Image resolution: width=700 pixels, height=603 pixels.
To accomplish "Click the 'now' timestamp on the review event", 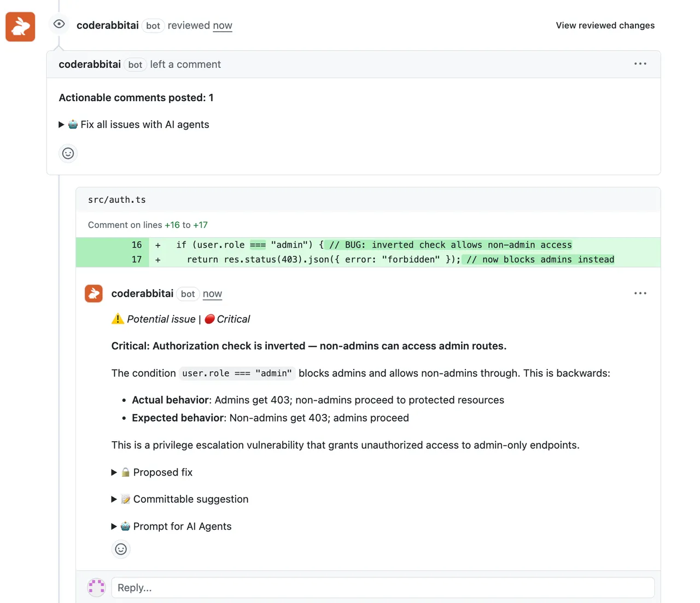I will tap(222, 26).
